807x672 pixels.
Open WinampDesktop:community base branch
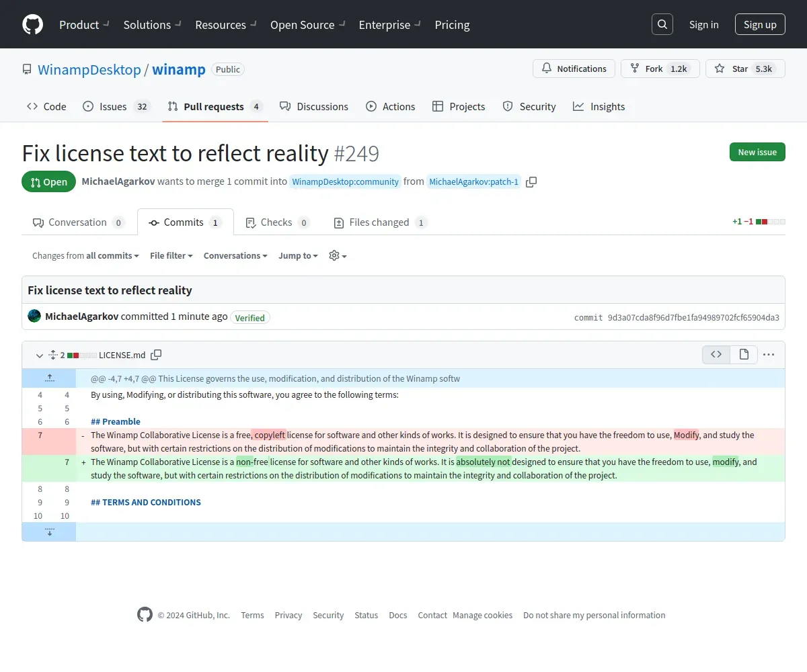(346, 181)
